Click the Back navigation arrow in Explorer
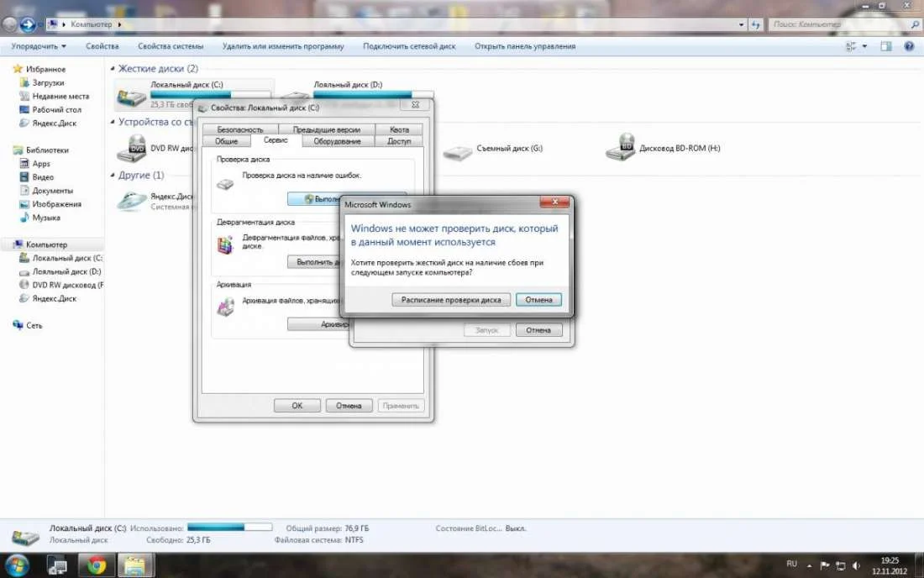The height and width of the screenshot is (578, 924). coord(10,24)
